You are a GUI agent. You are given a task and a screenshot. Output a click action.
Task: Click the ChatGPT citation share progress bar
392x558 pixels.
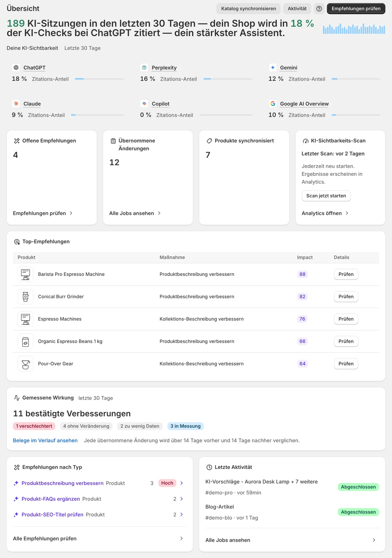click(x=99, y=79)
